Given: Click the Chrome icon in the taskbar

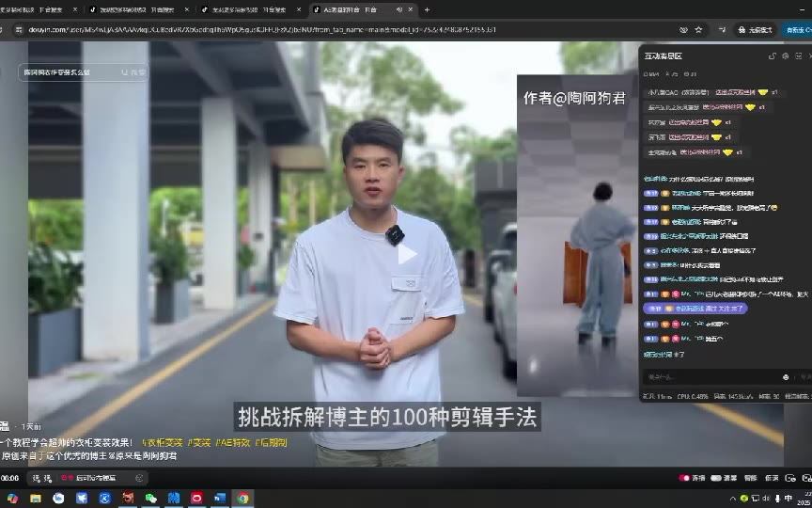Looking at the screenshot, I should coord(243,498).
